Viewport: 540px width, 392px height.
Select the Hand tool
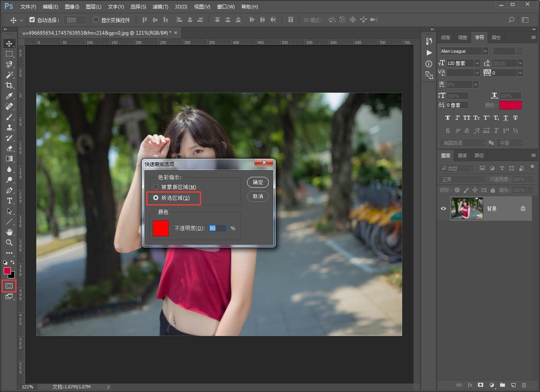9,232
